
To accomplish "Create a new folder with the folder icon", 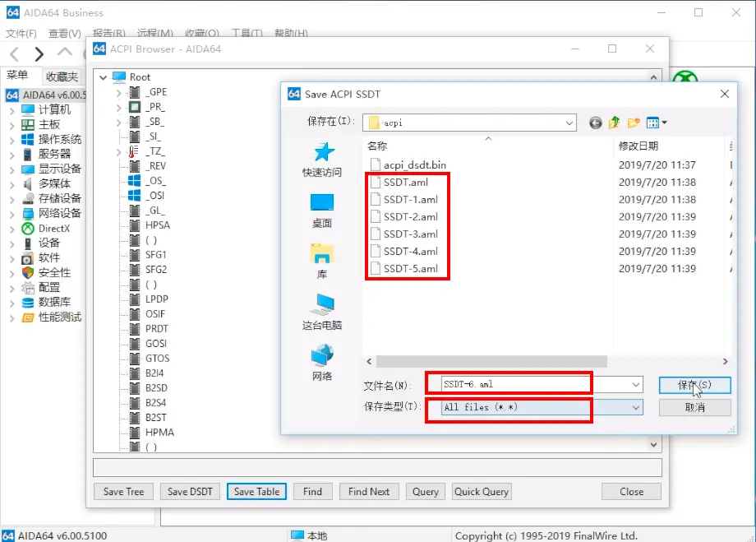I will point(634,123).
